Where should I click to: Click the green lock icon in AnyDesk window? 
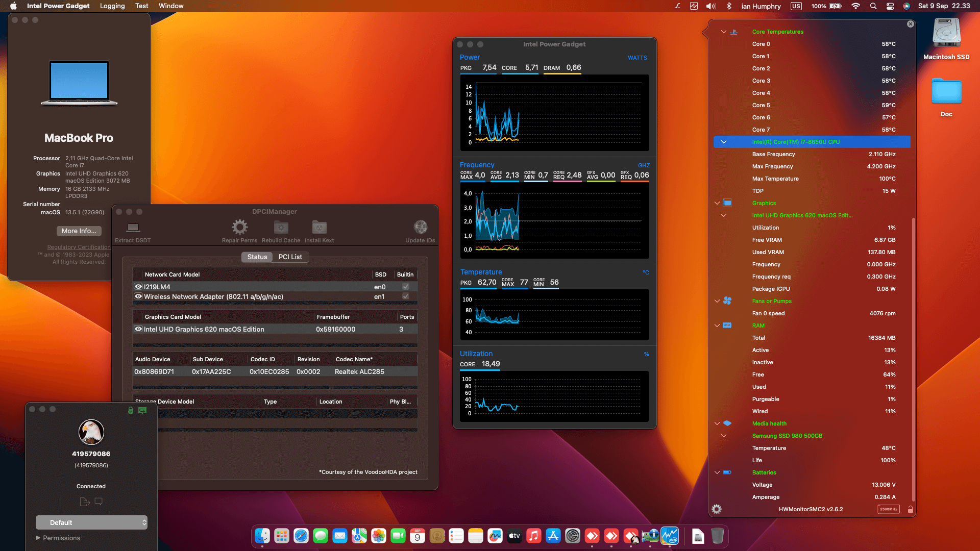click(x=131, y=410)
